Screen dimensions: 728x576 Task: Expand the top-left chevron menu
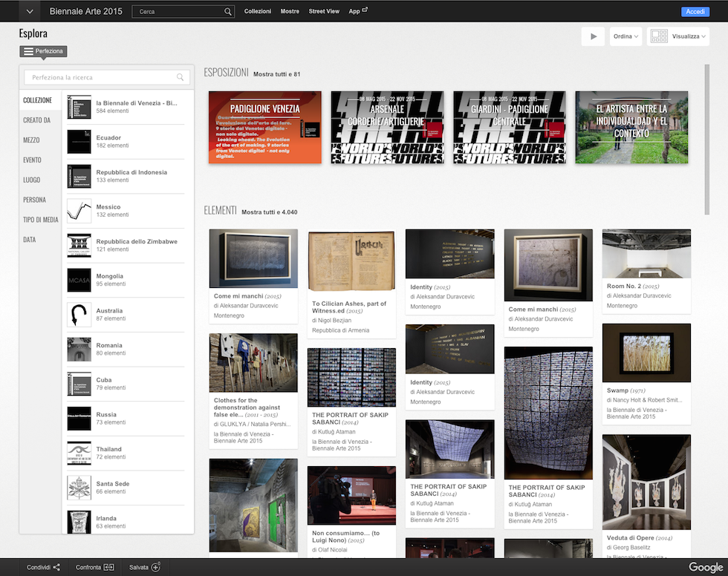(30, 11)
